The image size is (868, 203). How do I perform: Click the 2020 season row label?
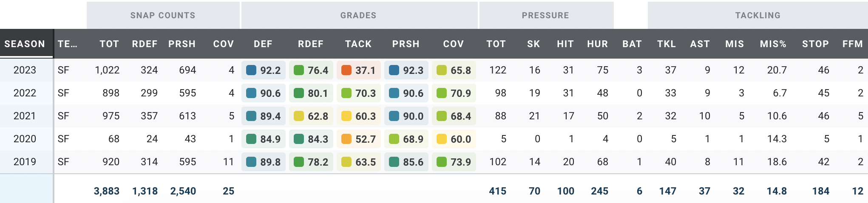[x=25, y=139]
